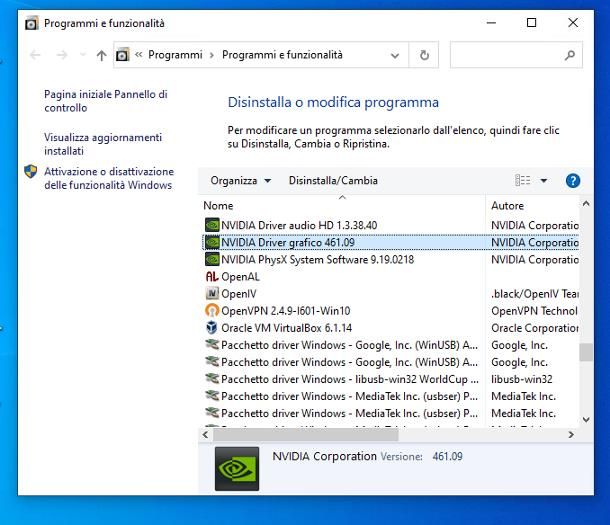Click the refresh button beside the address bar
The height and width of the screenshot is (525, 610).
tap(424, 55)
